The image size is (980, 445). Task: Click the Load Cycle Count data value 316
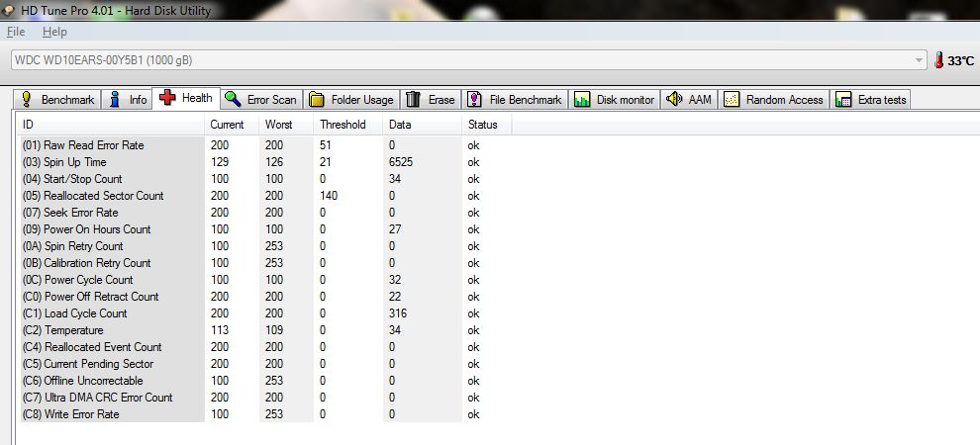pyautogui.click(x=398, y=313)
